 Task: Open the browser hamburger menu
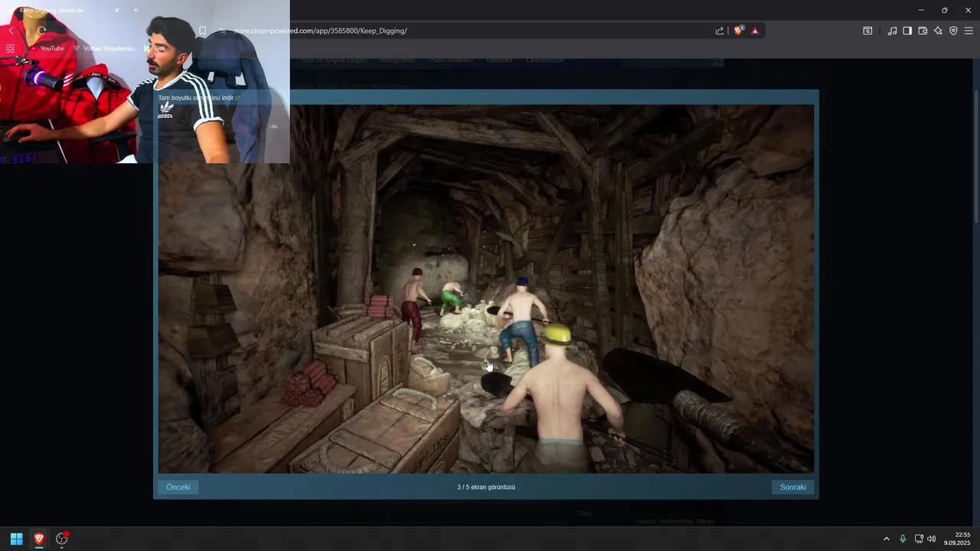pos(969,31)
